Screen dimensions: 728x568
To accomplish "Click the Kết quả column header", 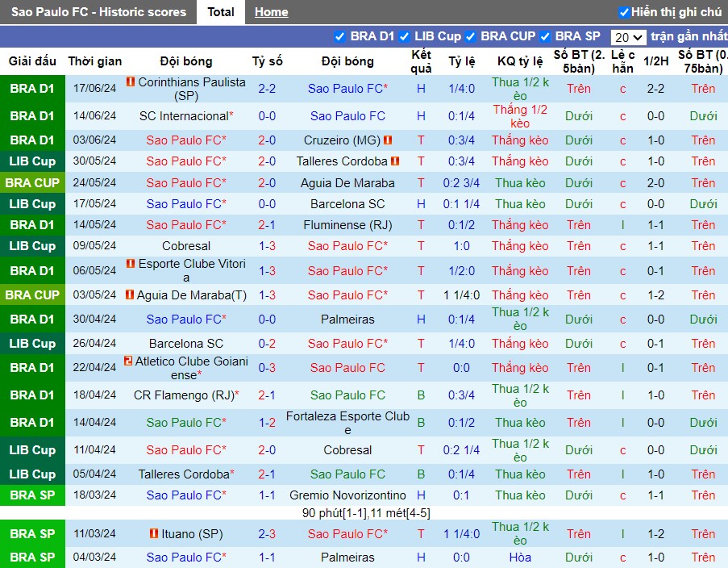I will pyautogui.click(x=421, y=61).
